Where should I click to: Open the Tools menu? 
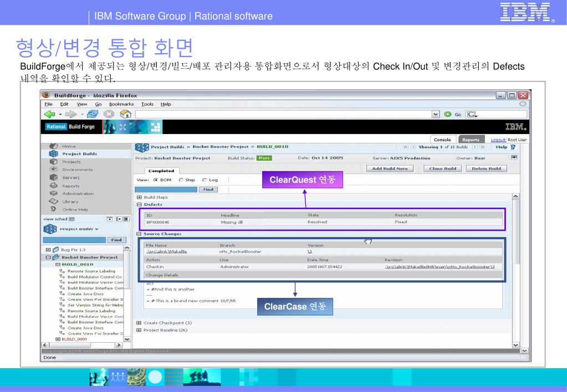[147, 104]
